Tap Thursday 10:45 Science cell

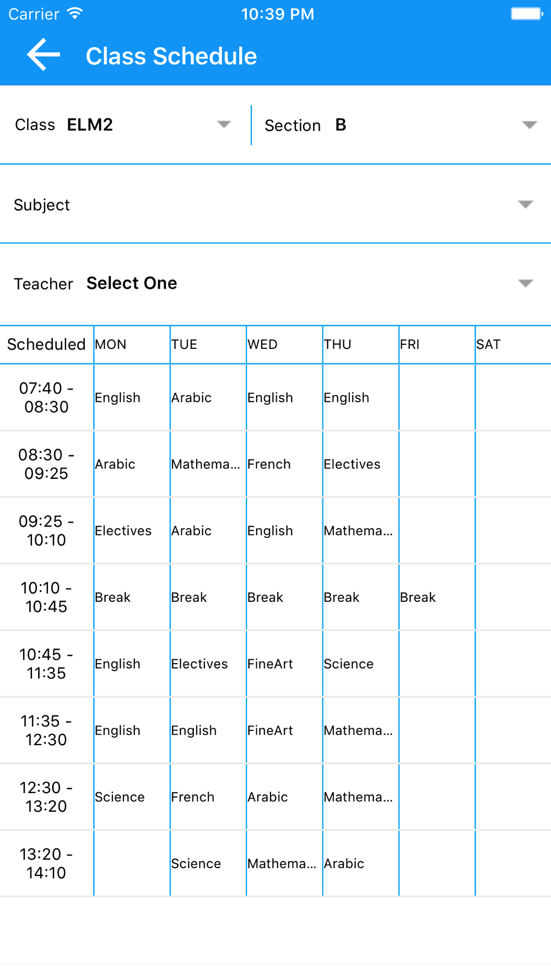click(x=361, y=664)
